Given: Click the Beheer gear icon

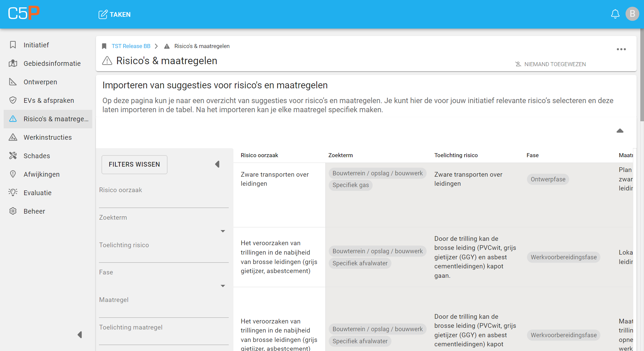Looking at the screenshot, I should tap(13, 211).
